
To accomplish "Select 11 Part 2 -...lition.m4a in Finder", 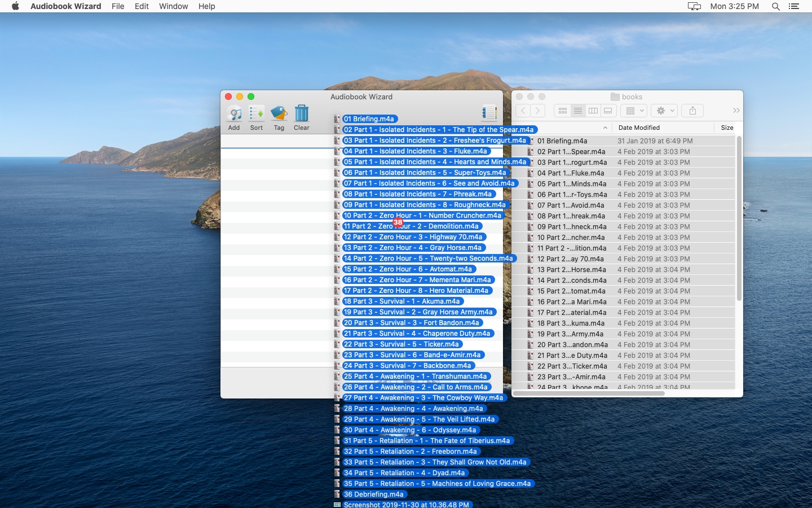I will 572,248.
